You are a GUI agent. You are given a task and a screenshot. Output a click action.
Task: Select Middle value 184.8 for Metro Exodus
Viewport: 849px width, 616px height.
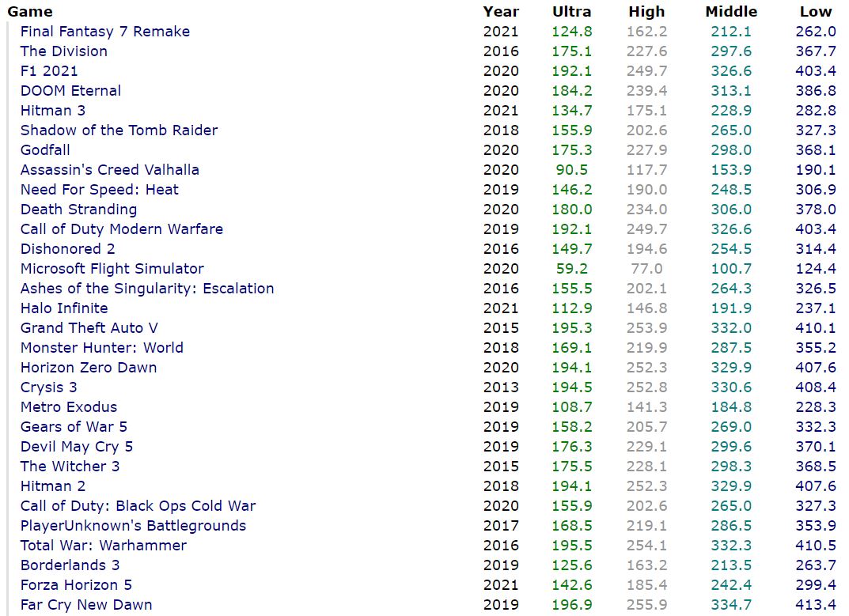731,407
